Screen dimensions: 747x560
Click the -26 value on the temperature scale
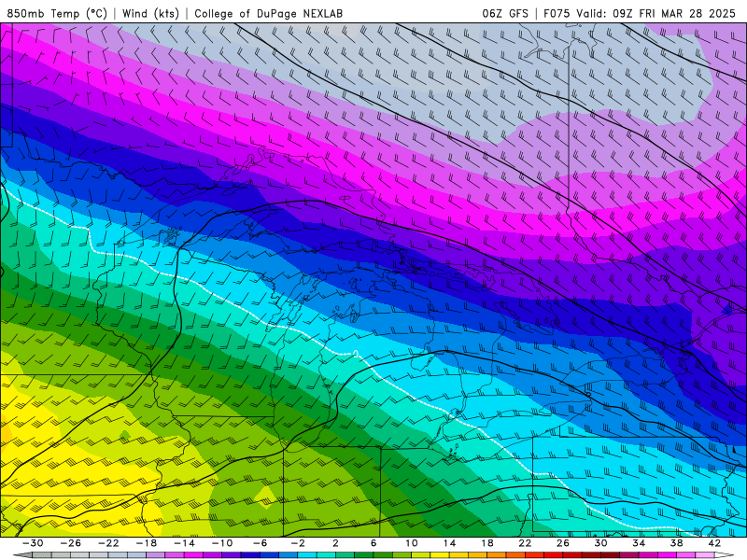pos(71,543)
